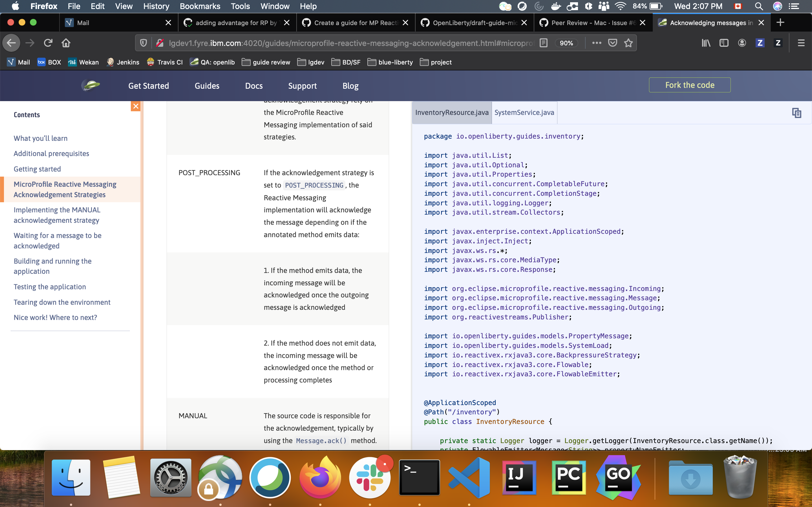The image size is (812, 507).
Task: Open page actions three-dots menu
Action: (596, 43)
